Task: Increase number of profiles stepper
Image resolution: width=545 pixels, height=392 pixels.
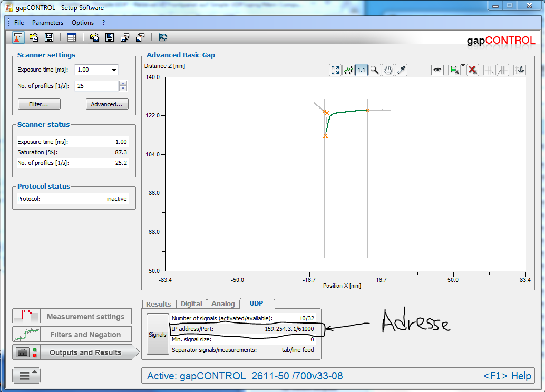Action: [123, 83]
